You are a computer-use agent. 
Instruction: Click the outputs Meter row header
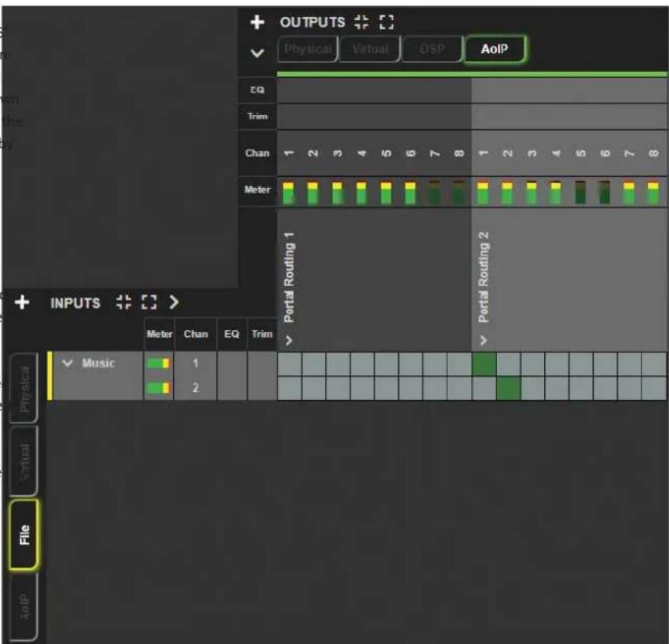257,190
